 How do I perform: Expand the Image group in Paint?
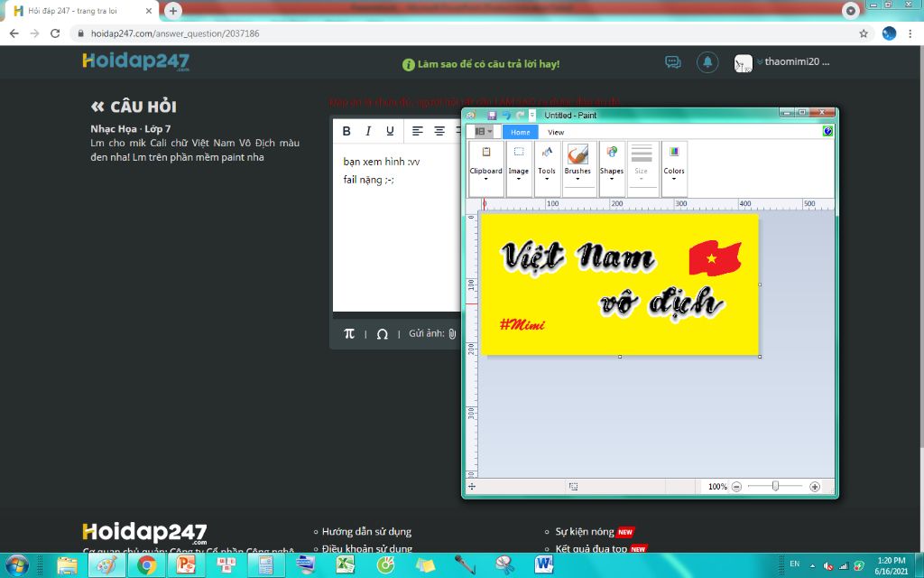(x=519, y=169)
